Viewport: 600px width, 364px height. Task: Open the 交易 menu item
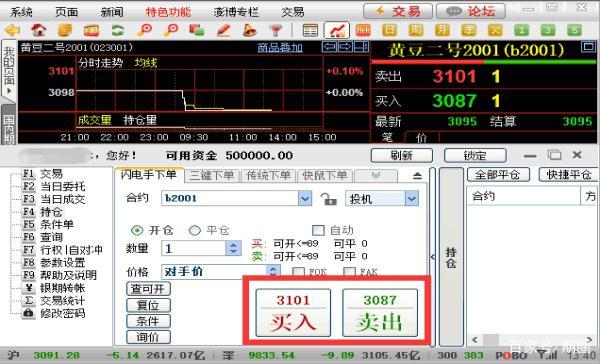click(293, 12)
